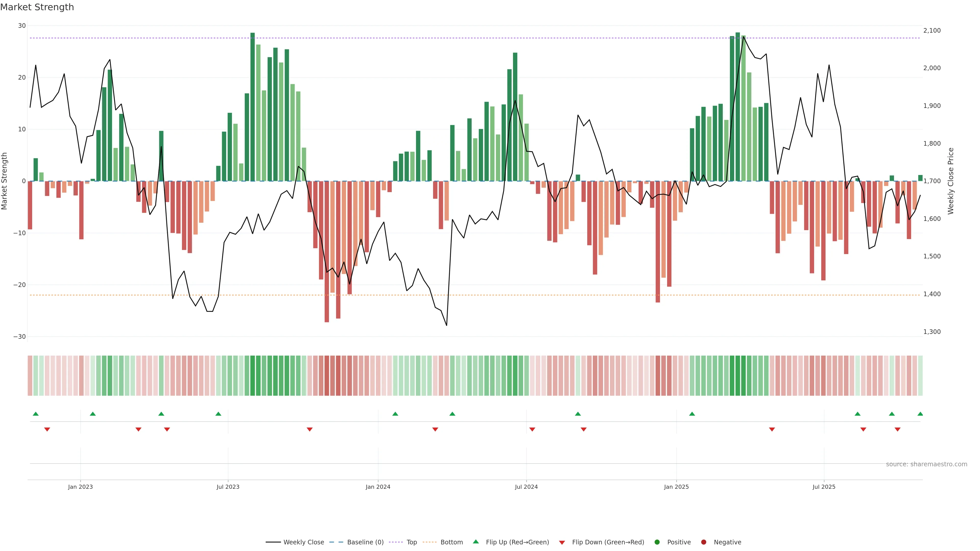Image resolution: width=980 pixels, height=551 pixels.
Task: Click the source: sharemaestro.com text
Action: coord(926,464)
